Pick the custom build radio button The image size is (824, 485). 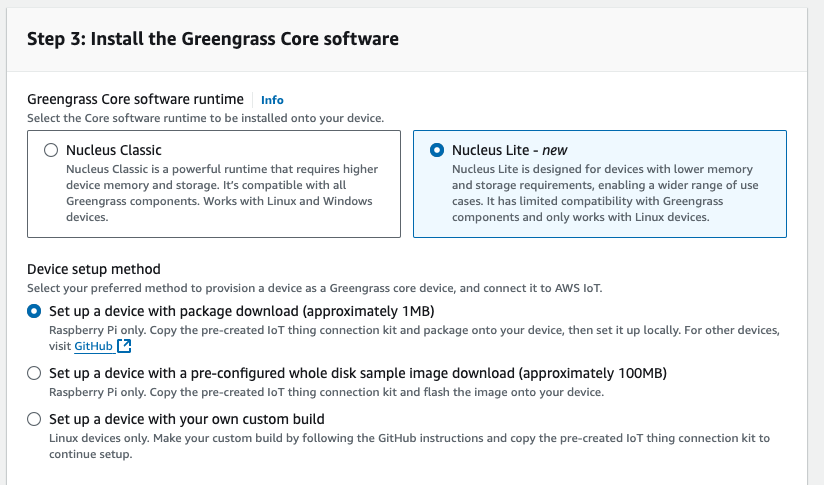point(35,419)
